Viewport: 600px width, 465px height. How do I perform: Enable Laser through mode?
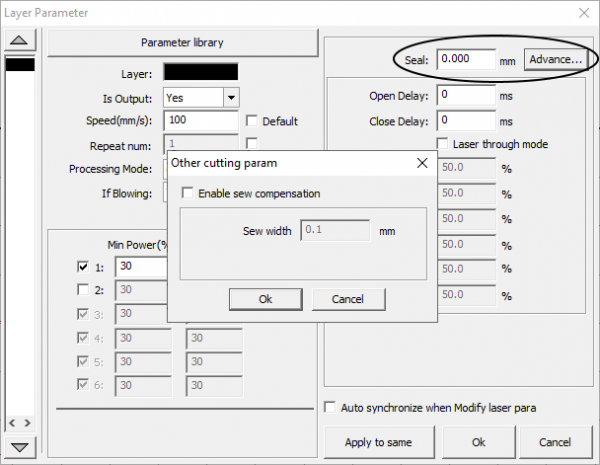point(443,144)
